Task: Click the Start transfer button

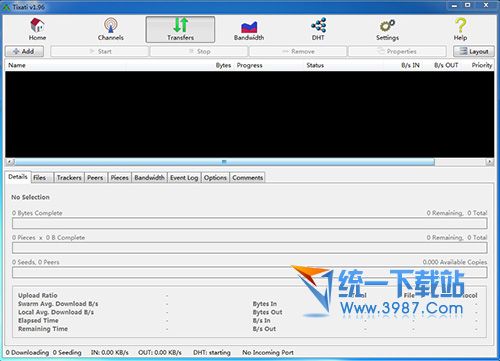Action: point(100,51)
